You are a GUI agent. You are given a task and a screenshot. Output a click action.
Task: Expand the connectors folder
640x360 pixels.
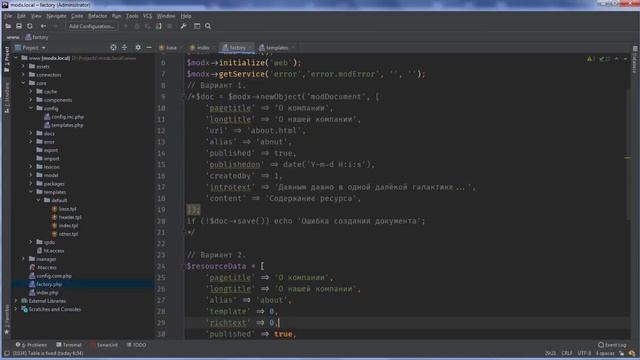pos(23,75)
